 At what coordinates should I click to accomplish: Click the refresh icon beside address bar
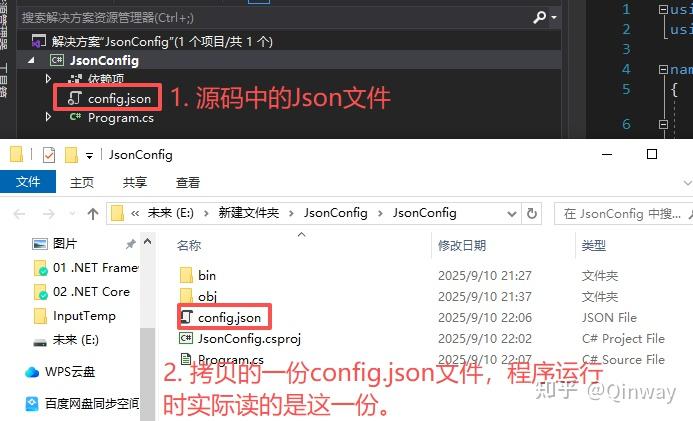tap(532, 214)
